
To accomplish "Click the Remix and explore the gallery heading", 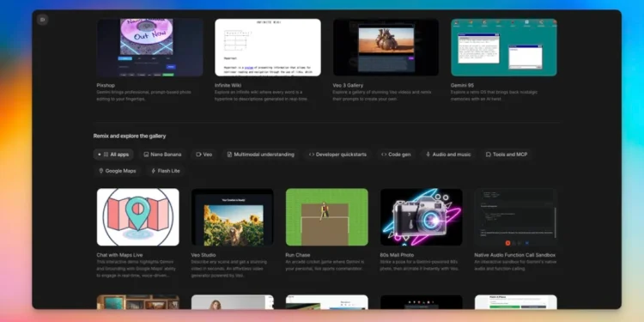I will (130, 136).
